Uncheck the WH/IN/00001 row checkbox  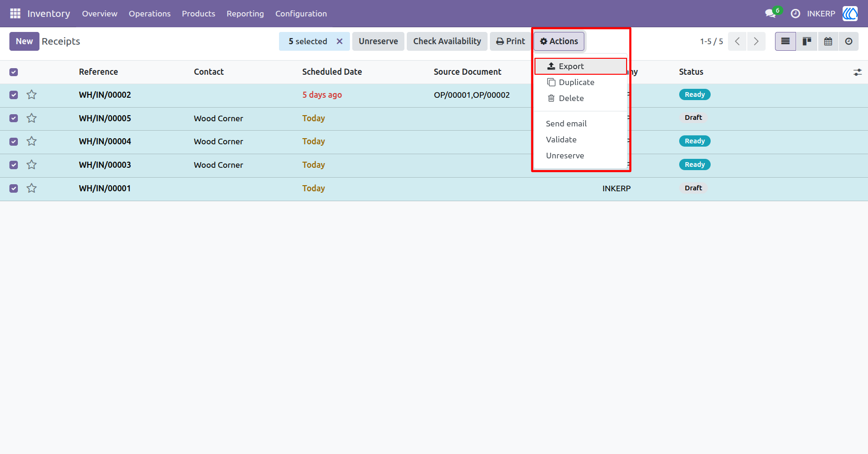point(14,188)
